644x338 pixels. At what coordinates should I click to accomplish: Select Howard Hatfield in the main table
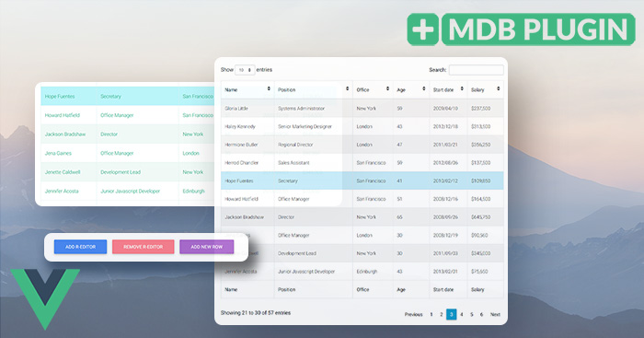[241, 199]
